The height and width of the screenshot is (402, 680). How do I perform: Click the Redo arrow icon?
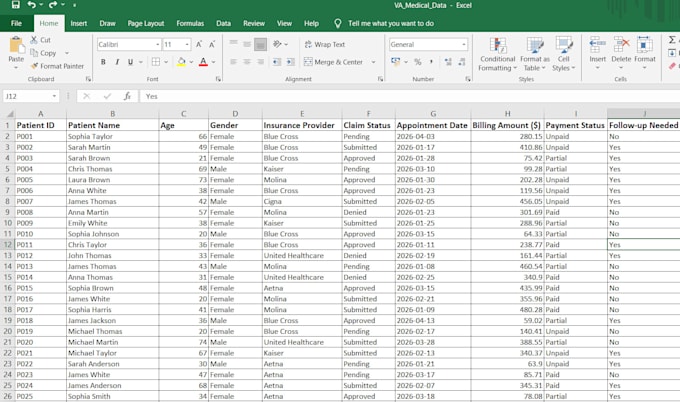point(52,5)
